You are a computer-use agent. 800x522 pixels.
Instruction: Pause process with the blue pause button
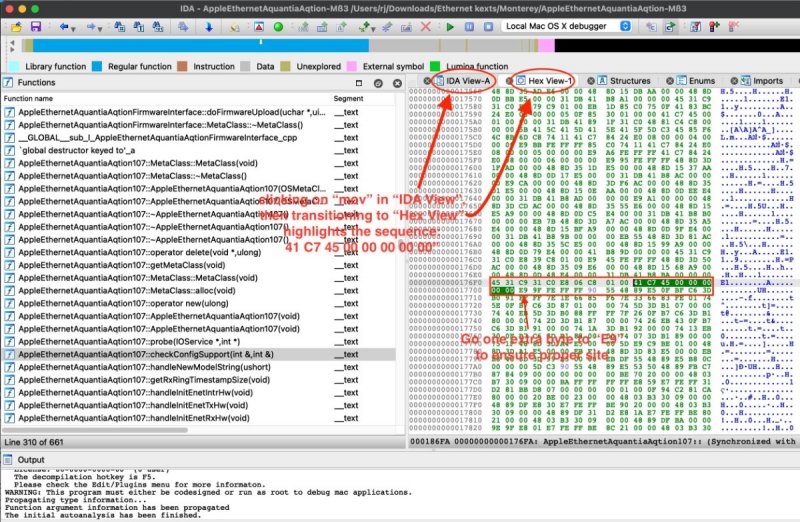click(x=469, y=27)
